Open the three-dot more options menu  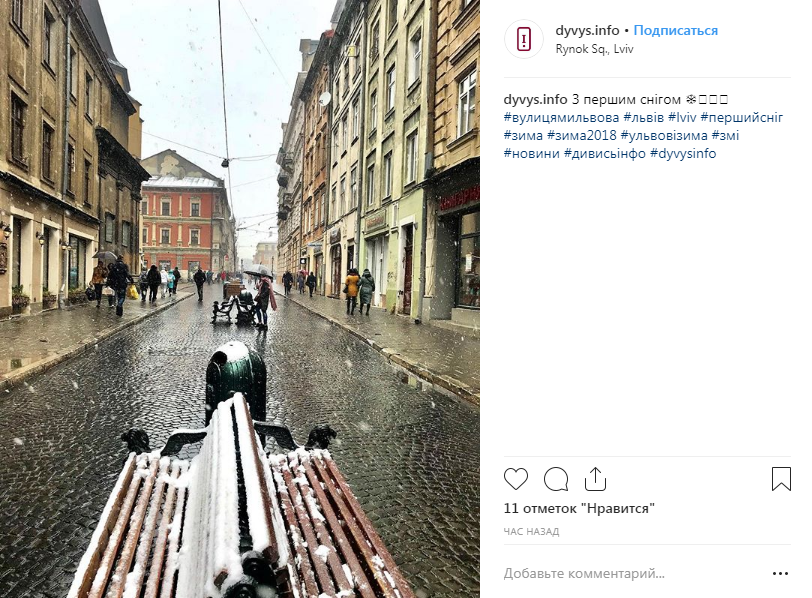tap(780, 574)
